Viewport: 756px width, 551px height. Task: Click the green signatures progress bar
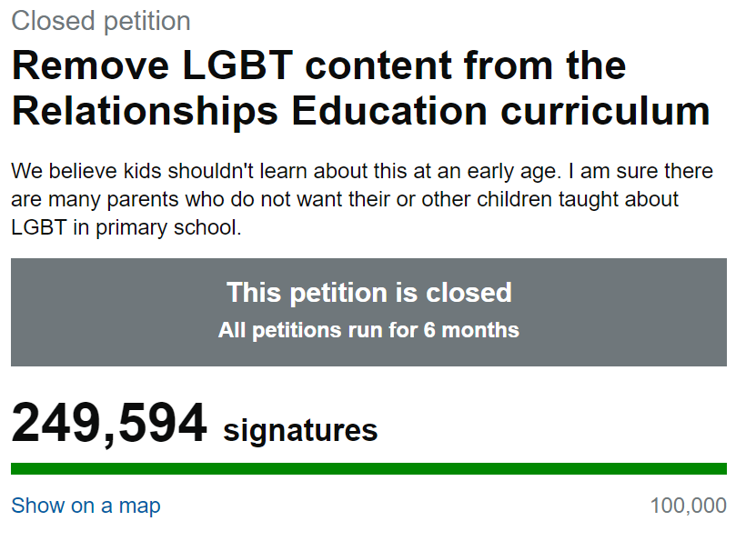368,468
